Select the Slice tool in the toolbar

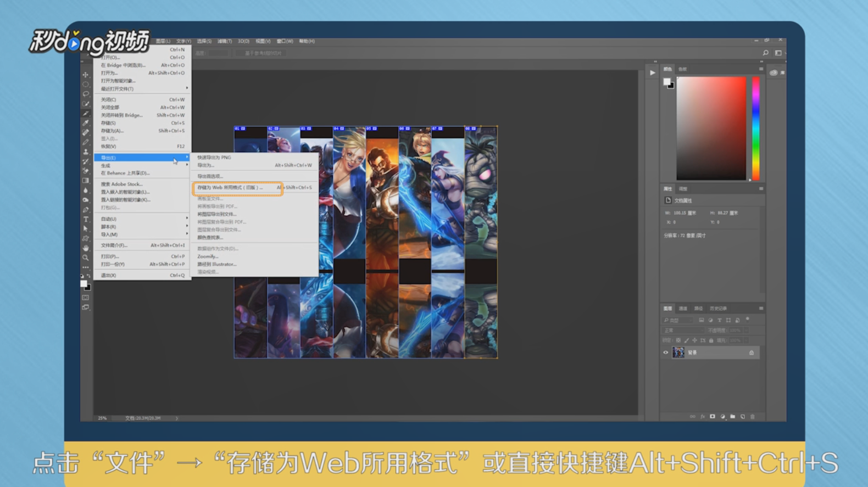86,113
